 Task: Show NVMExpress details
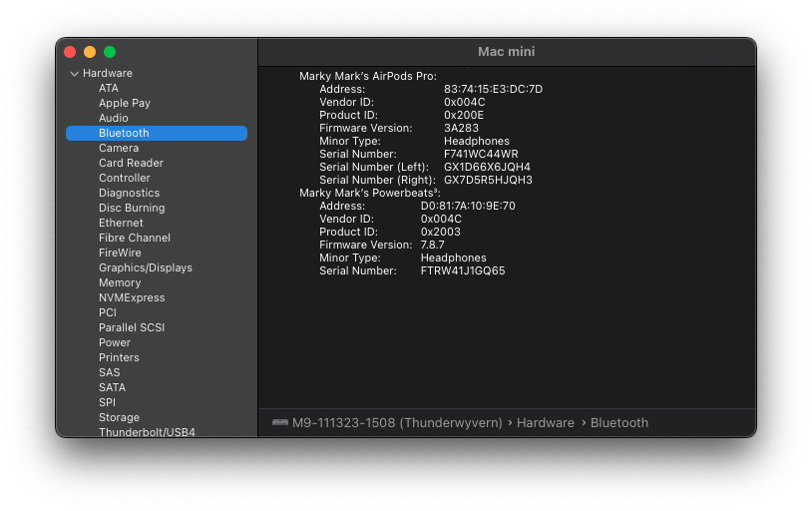pos(132,297)
